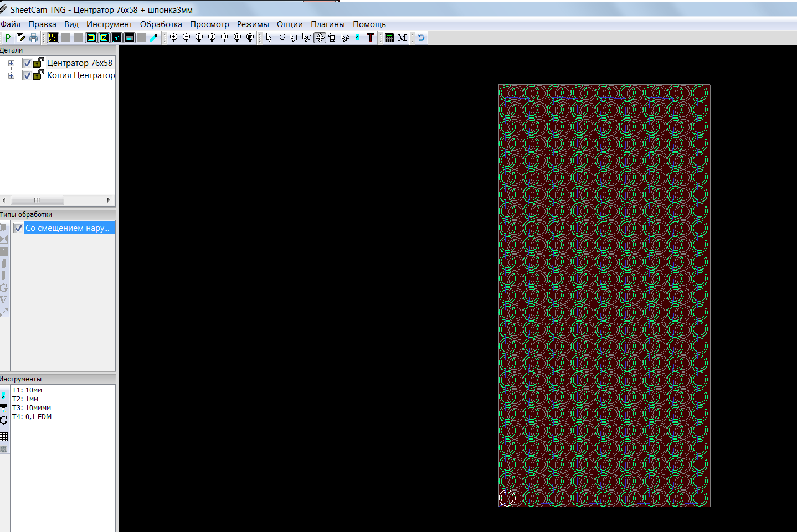Zoom in with the plus magnifier
This screenshot has height=532, width=797.
173,38
